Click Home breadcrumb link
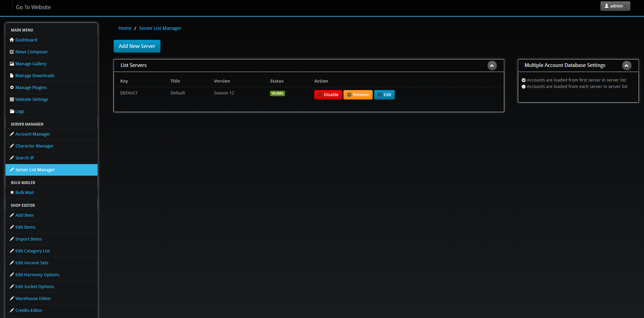Viewport: 644px width, 318px height. (125, 28)
